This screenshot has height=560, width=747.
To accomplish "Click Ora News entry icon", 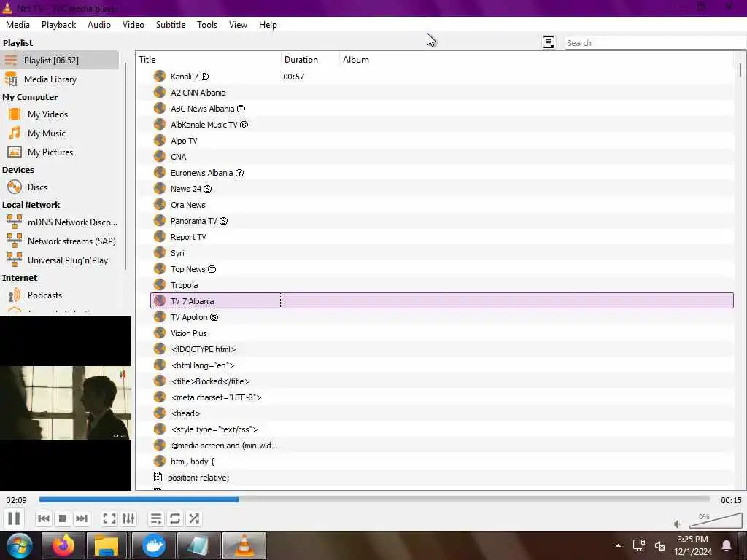I will pyautogui.click(x=160, y=204).
